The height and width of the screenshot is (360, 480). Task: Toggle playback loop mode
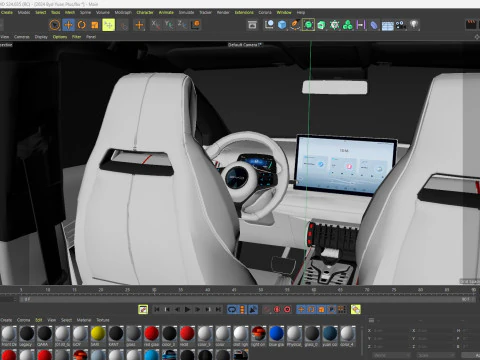click(x=232, y=310)
